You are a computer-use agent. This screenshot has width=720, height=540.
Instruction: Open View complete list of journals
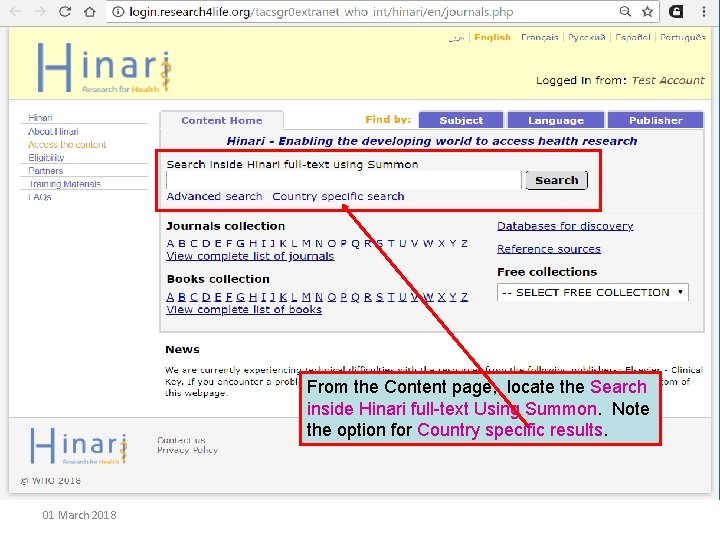coord(250,256)
